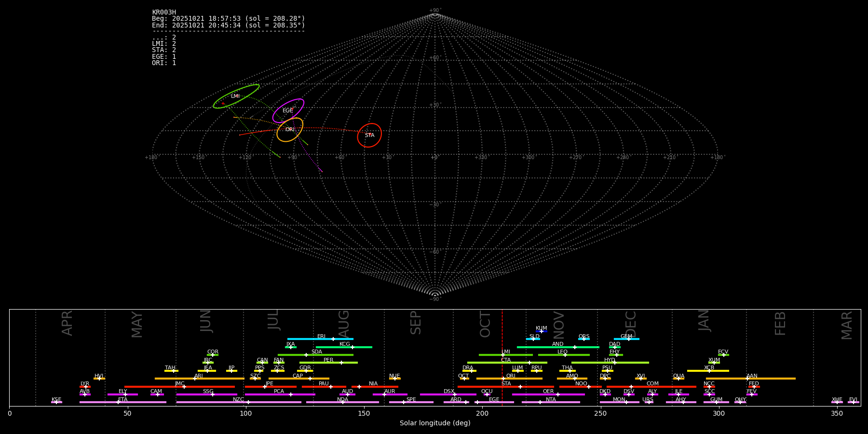This screenshot has width=868, height=434.
Task: Click the NZC shower bar in timeline
Action: (239, 402)
